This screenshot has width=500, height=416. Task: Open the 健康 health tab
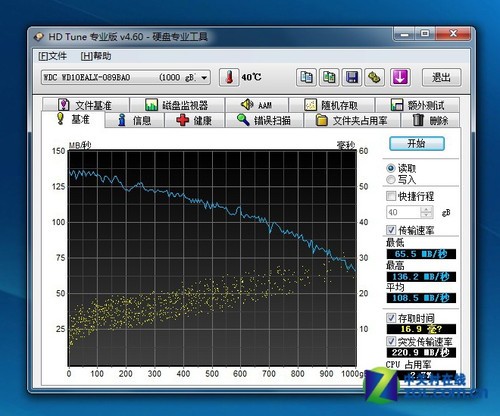pyautogui.click(x=194, y=120)
